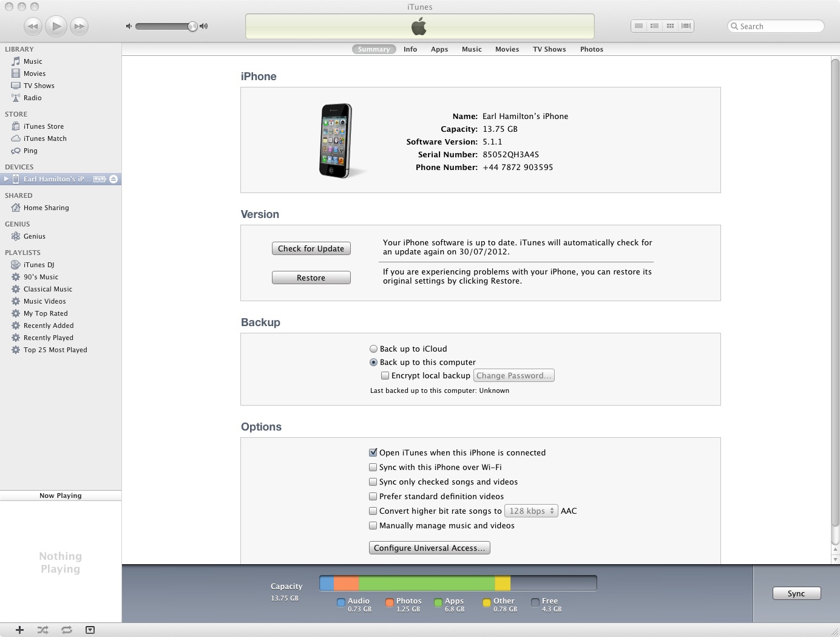This screenshot has height=637, width=840.
Task: Click the Next track fast-forward button
Action: click(80, 26)
